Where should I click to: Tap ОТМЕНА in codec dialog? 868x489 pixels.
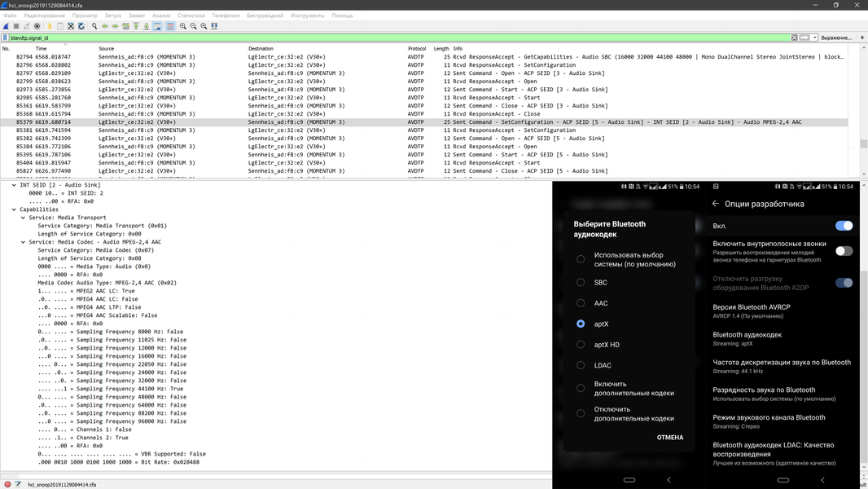pyautogui.click(x=670, y=438)
